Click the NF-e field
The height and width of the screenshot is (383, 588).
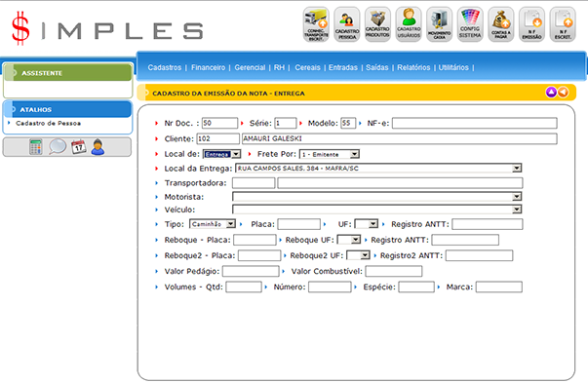[474, 123]
